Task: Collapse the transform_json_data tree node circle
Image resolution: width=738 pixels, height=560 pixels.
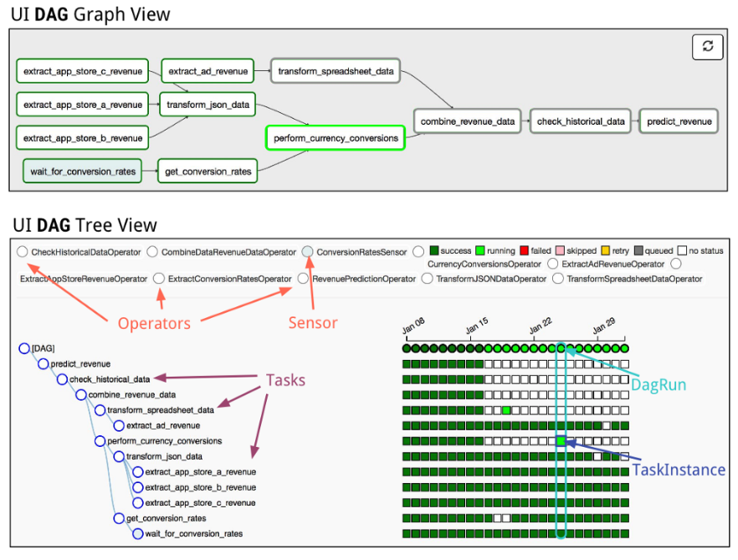Action: click(119, 456)
